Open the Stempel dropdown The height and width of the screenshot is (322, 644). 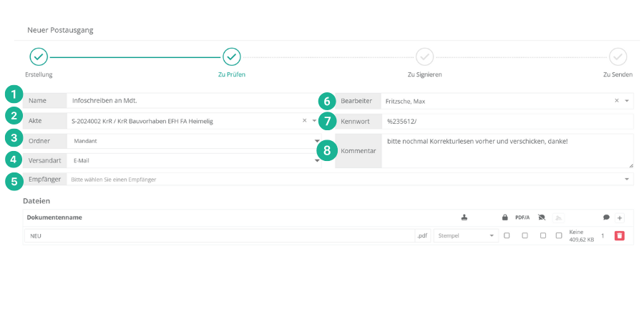[x=466, y=235]
